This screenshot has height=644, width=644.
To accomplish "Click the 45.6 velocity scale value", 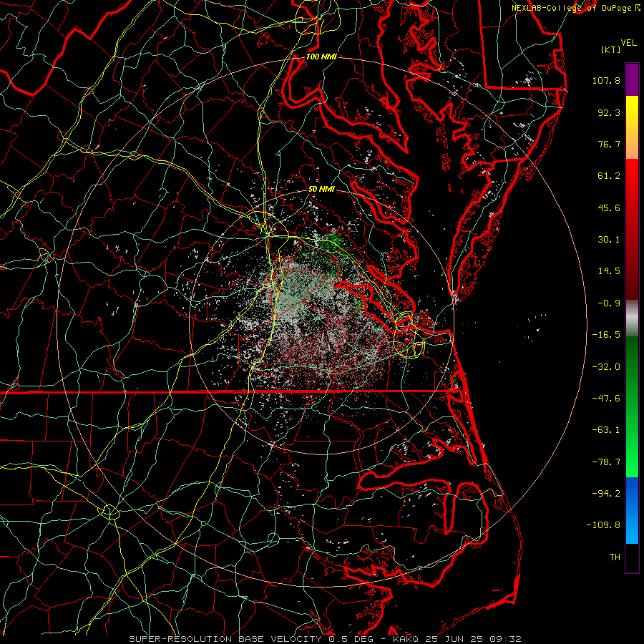I will coord(609,208).
